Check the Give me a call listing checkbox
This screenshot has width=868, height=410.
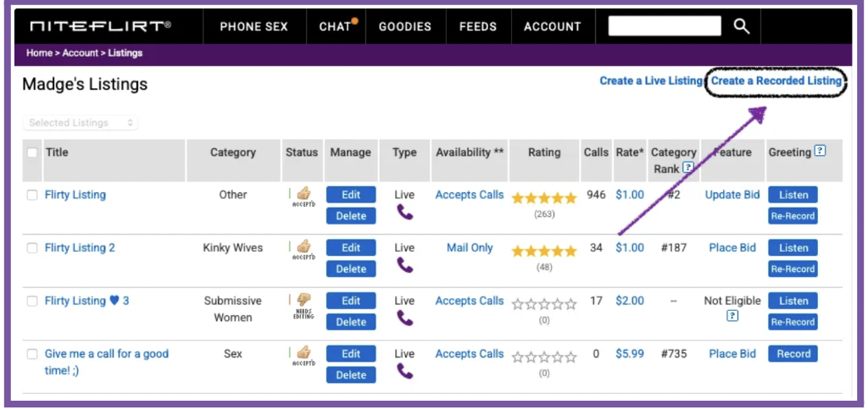[33, 354]
